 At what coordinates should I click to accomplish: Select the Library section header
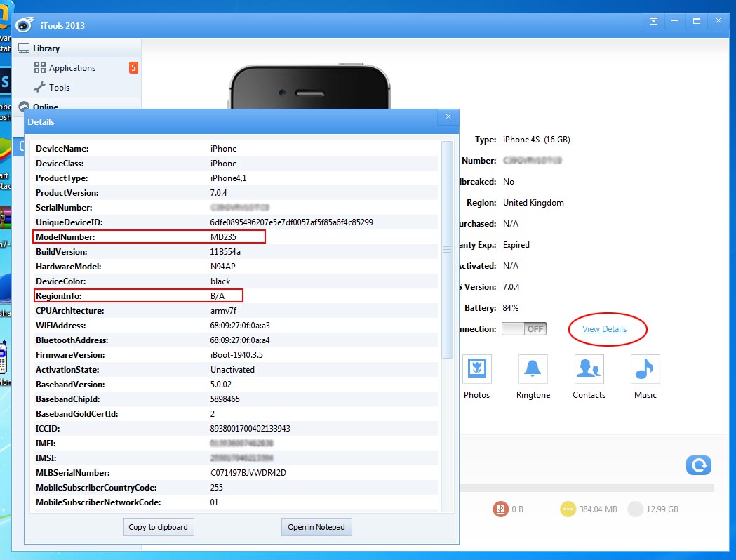(x=77, y=48)
